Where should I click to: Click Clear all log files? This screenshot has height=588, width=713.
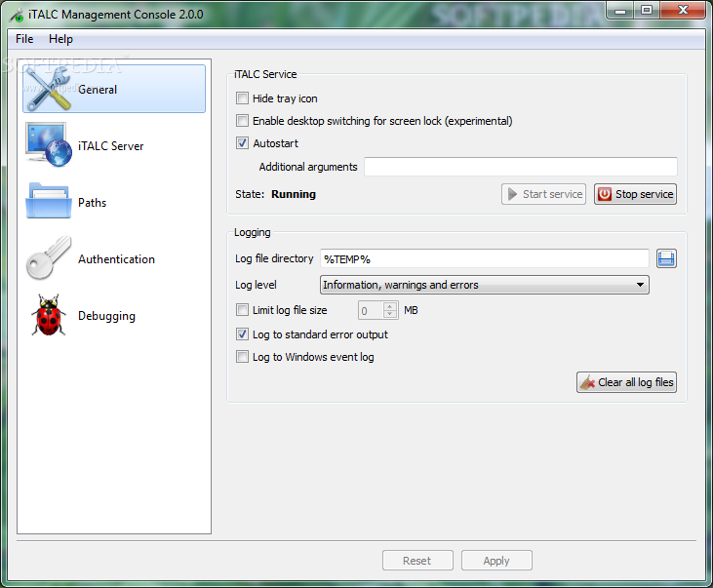click(x=626, y=382)
